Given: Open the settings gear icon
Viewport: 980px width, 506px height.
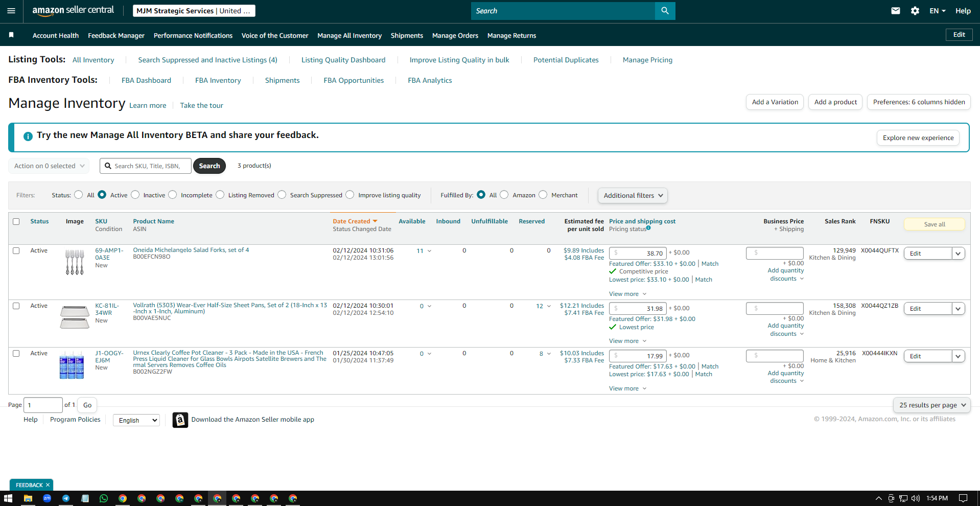Looking at the screenshot, I should point(915,11).
